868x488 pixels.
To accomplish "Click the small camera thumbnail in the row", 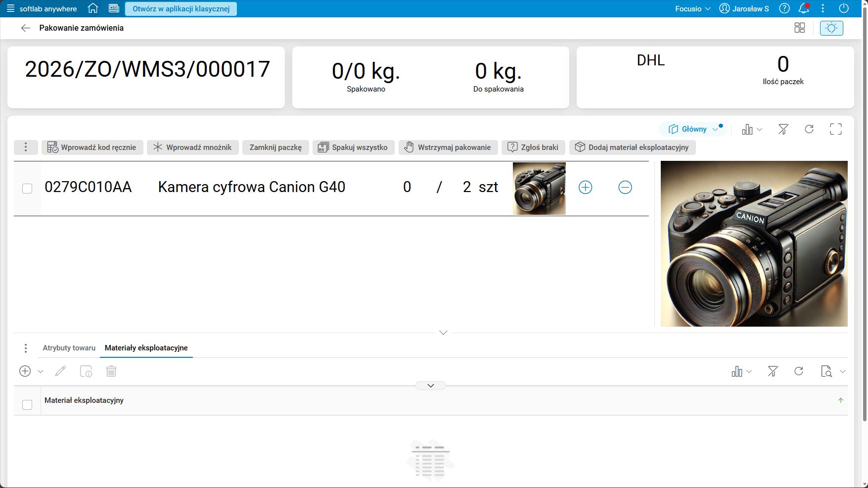I will [539, 189].
